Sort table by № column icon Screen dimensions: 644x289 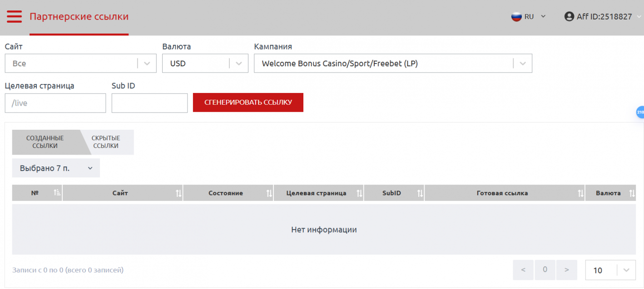coord(57,193)
